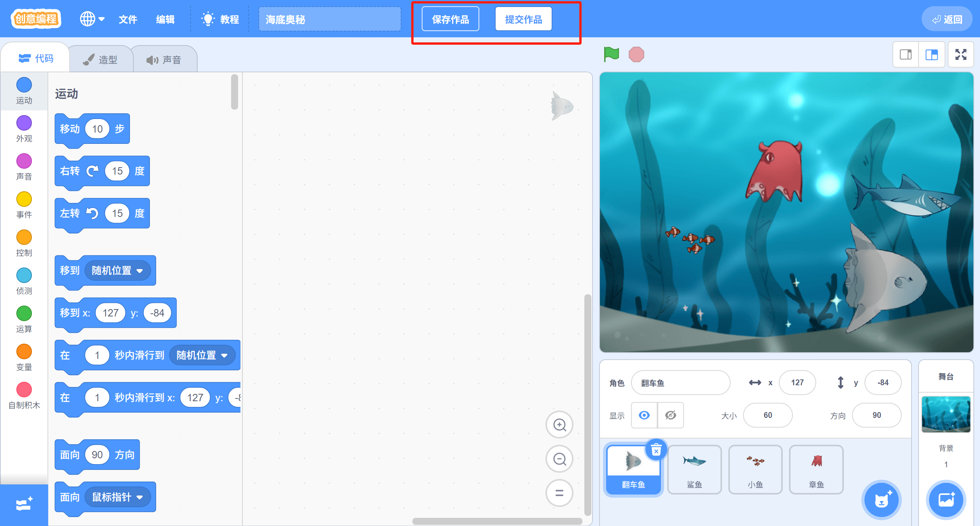Show the sprite using the eye toggle
The width and height of the screenshot is (980, 526).
(644, 415)
